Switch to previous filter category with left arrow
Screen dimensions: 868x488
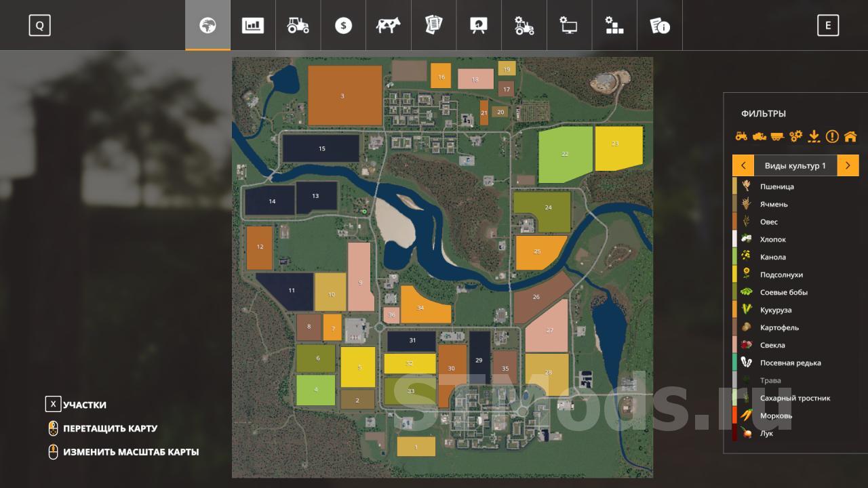click(743, 165)
